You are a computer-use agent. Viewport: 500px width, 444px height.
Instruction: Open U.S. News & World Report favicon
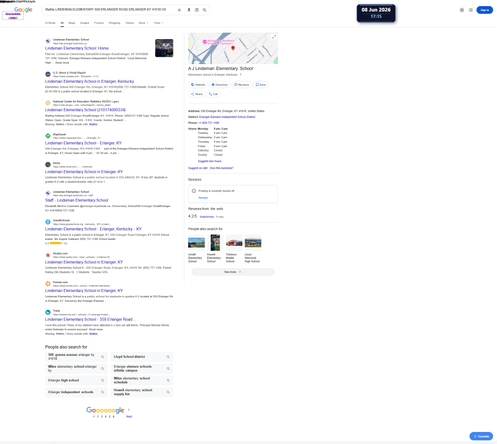48,74
